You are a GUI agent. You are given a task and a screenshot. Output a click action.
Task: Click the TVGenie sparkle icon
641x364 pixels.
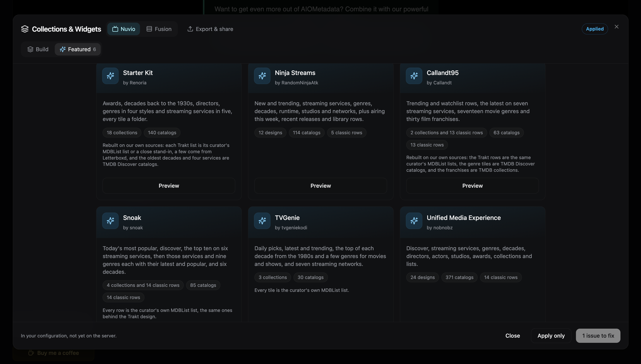coord(262,221)
